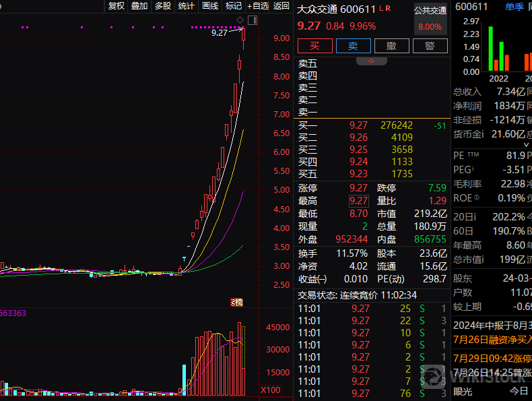Open the 统计 statistics menu
Screen dimensions: 532x401
click(187, 6)
